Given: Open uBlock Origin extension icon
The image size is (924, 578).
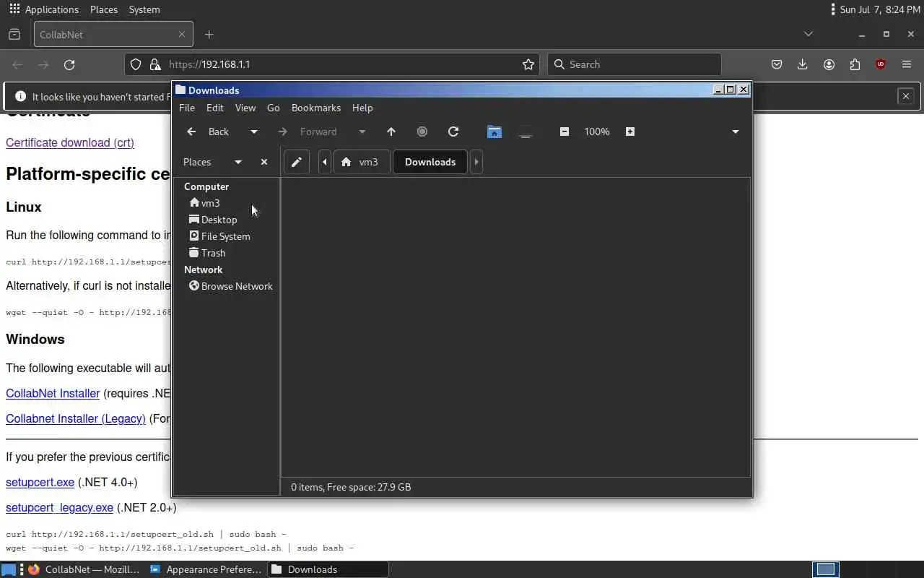Looking at the screenshot, I should click(881, 64).
